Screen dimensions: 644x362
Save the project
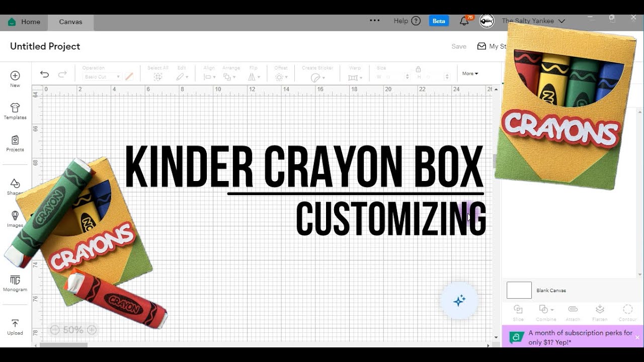click(459, 46)
